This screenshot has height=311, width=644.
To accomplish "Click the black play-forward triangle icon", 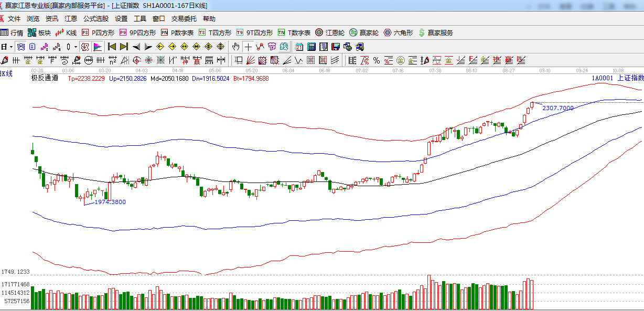I will point(148,47).
